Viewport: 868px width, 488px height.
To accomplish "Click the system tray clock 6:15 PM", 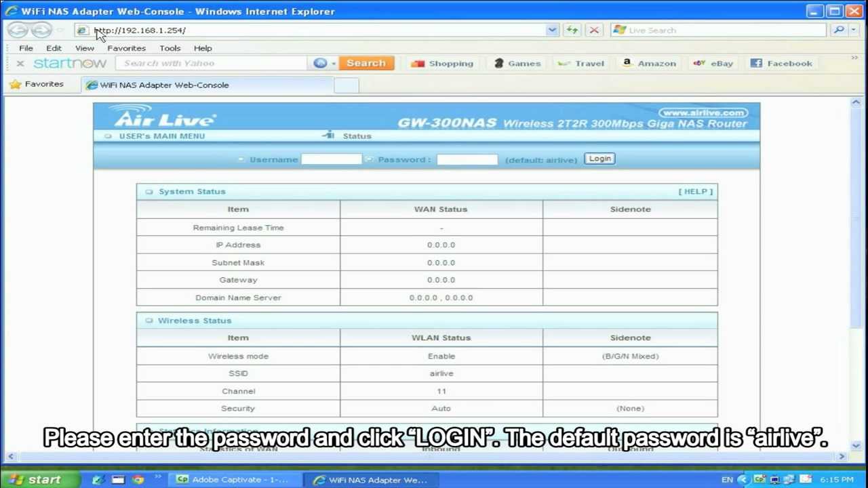I will click(x=836, y=480).
